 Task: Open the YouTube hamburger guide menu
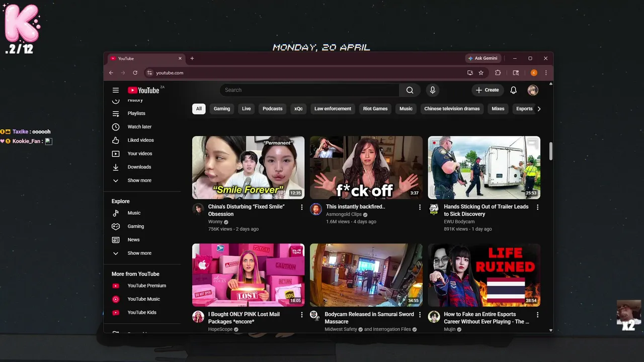(116, 90)
